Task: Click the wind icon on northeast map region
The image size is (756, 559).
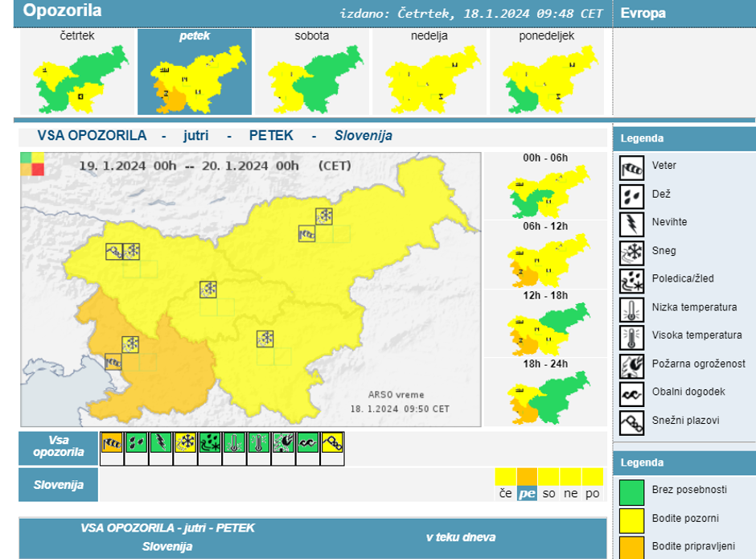Action: [307, 233]
